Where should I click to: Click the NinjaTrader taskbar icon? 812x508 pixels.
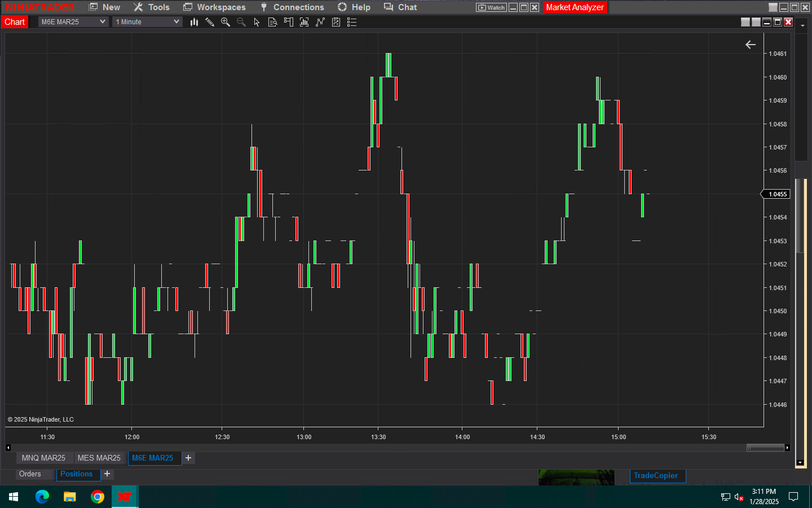click(125, 497)
